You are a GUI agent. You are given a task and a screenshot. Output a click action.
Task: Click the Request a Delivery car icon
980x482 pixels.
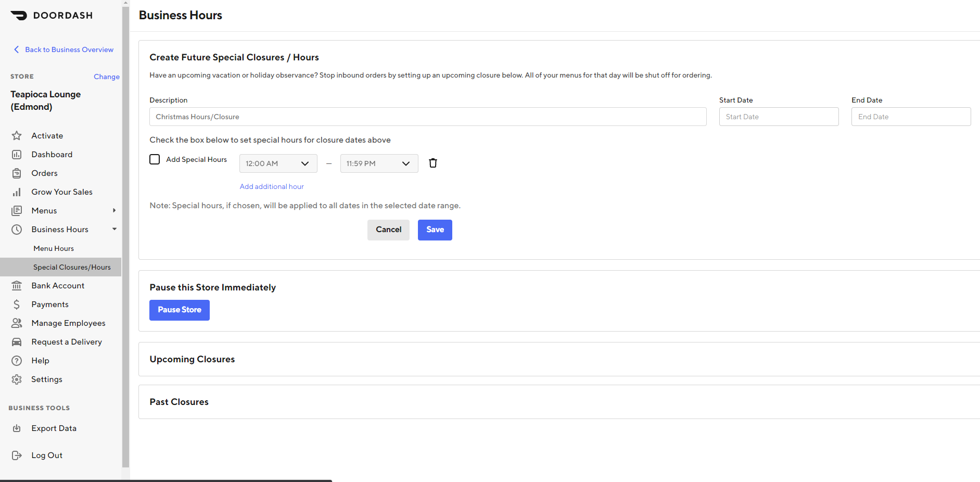click(17, 342)
